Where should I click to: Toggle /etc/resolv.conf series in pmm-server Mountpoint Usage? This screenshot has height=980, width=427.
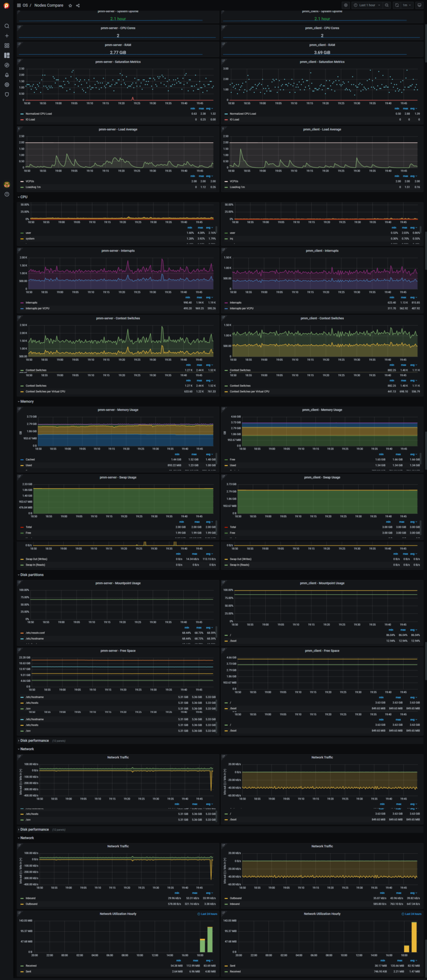[x=35, y=633]
